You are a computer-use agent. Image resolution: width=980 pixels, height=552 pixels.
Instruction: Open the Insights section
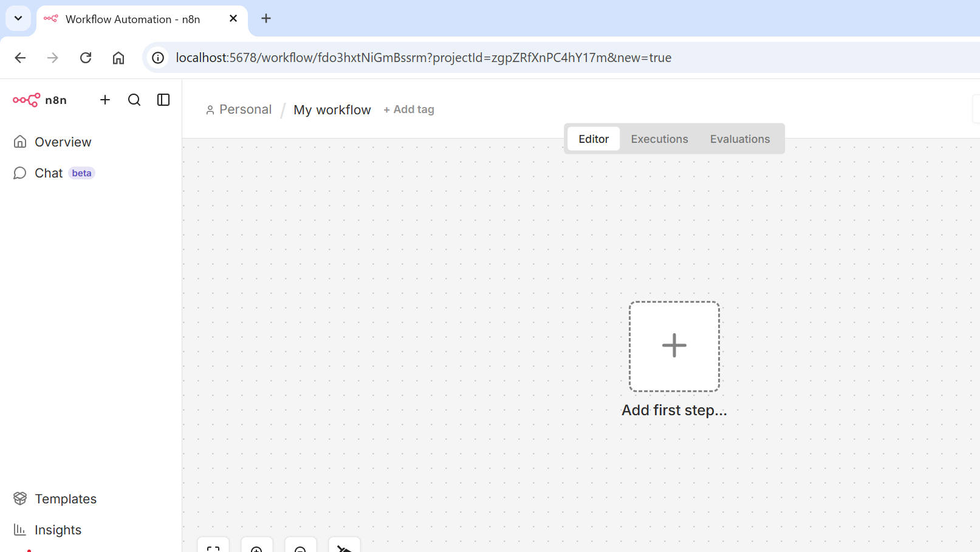point(58,530)
